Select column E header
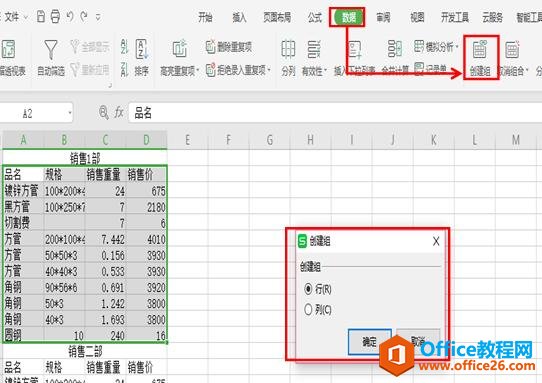The width and height of the screenshot is (542, 383). tap(187, 140)
